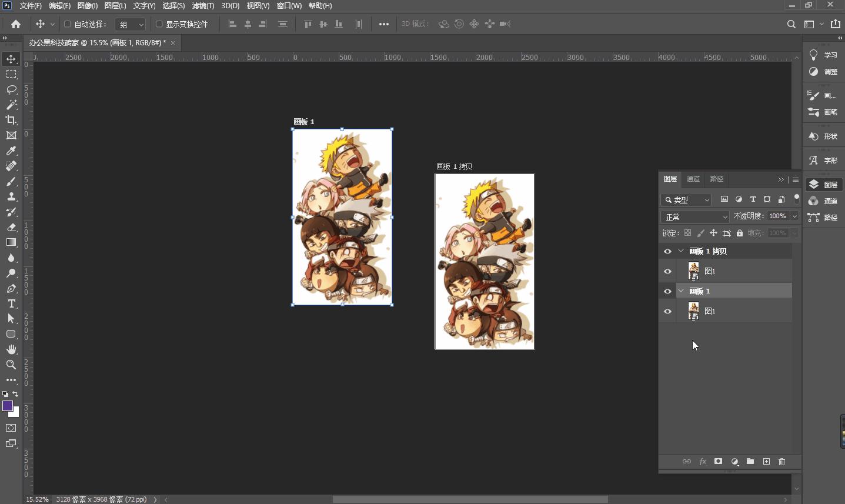Image resolution: width=845 pixels, height=504 pixels.
Task: Select the Brush tool
Action: coord(11,181)
